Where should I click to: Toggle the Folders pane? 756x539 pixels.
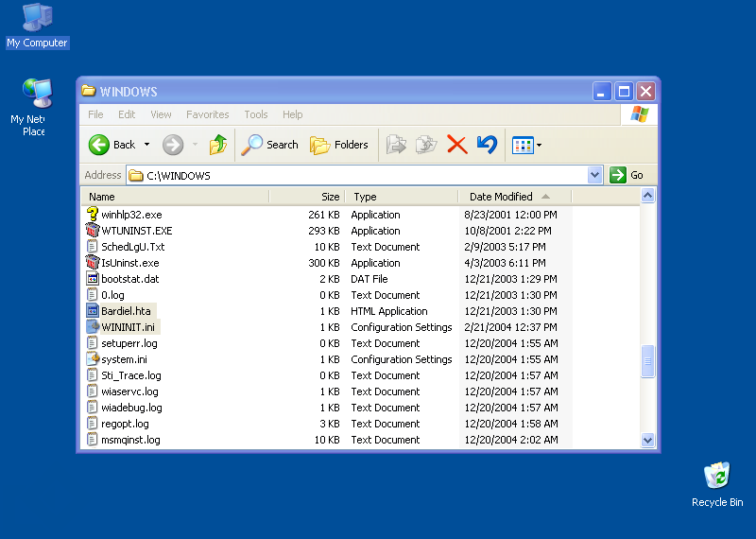(x=338, y=145)
